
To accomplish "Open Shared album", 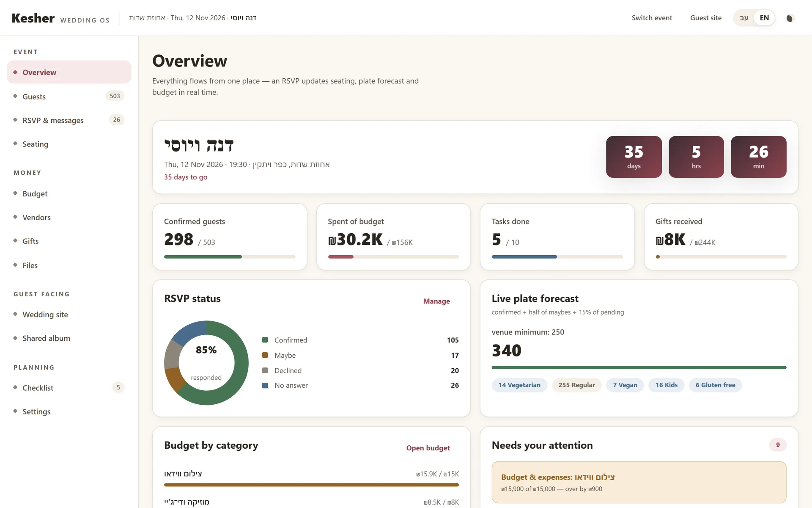I will point(69,338).
